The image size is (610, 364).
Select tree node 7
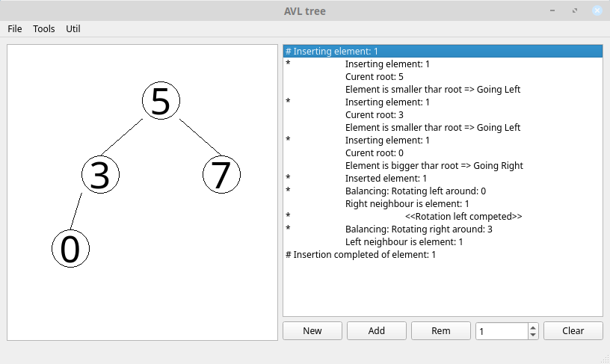(x=221, y=175)
